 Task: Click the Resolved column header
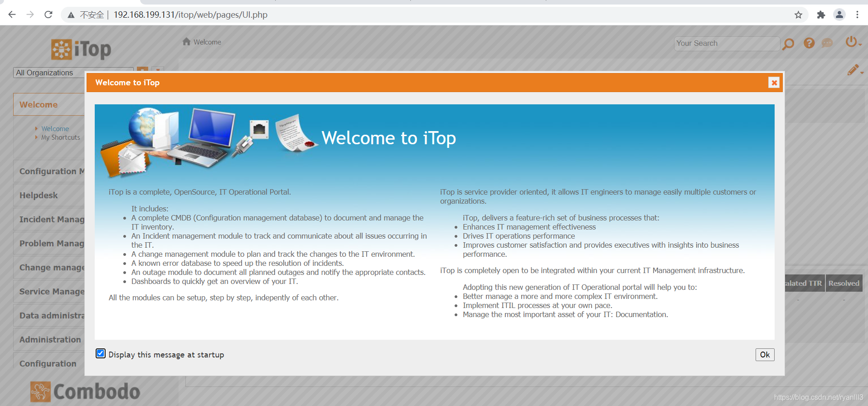coord(844,283)
